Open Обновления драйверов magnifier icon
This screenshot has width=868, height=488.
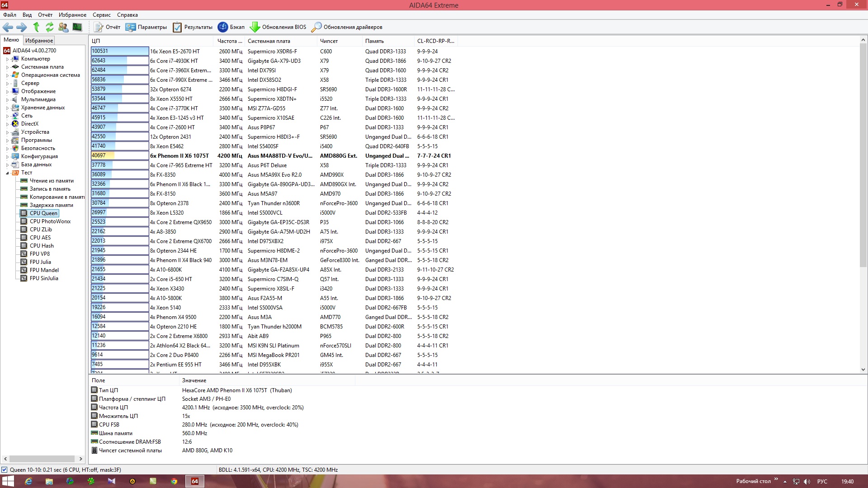(x=316, y=27)
